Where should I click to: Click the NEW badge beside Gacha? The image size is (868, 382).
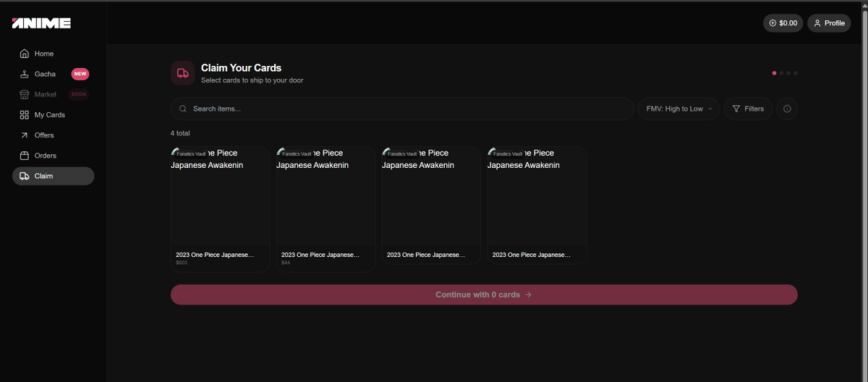(80, 74)
